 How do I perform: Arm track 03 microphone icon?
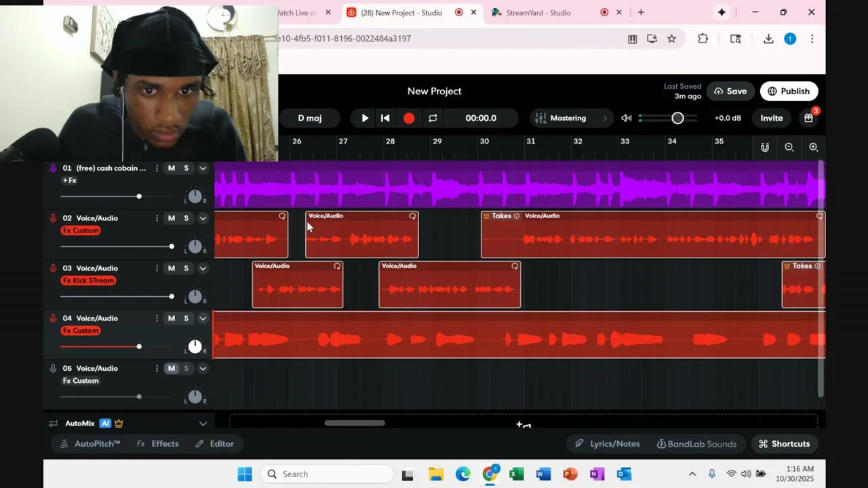(x=53, y=268)
